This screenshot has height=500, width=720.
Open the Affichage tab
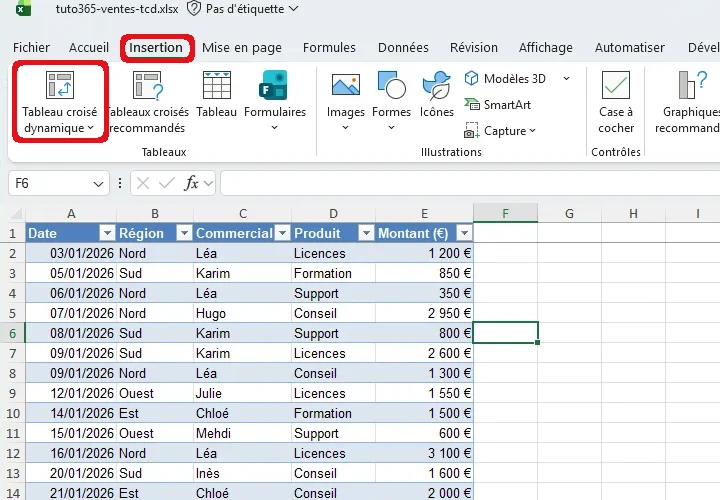546,47
